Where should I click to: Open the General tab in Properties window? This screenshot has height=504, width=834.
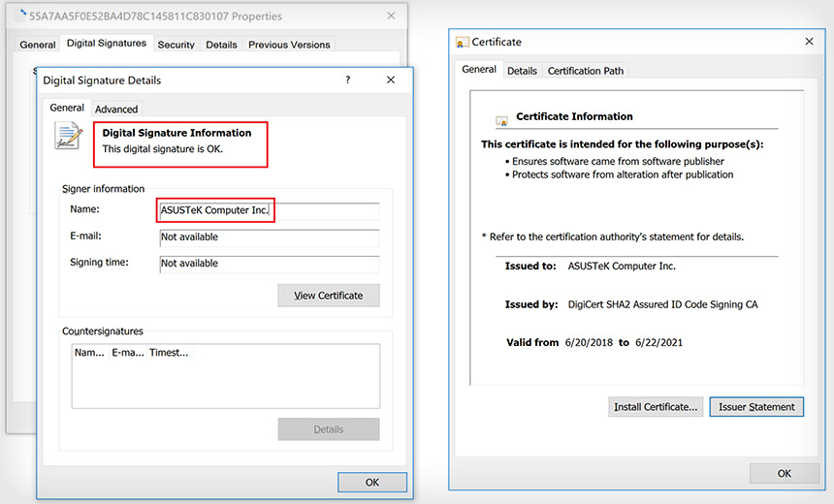click(37, 45)
